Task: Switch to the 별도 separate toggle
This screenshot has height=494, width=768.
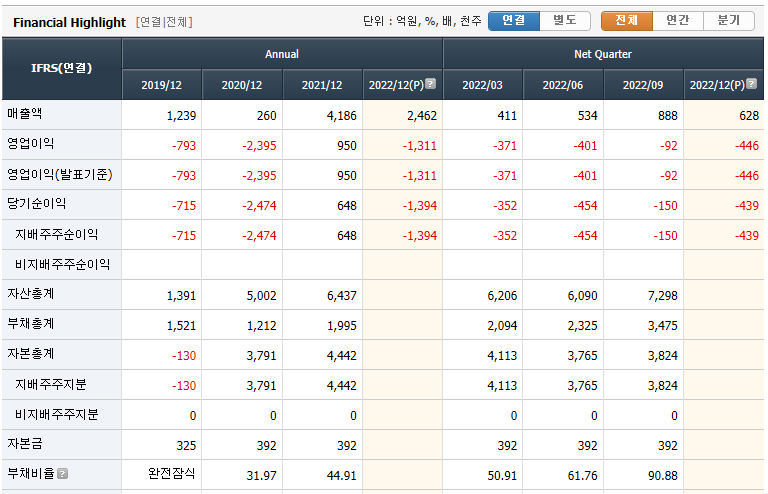Action: click(565, 21)
